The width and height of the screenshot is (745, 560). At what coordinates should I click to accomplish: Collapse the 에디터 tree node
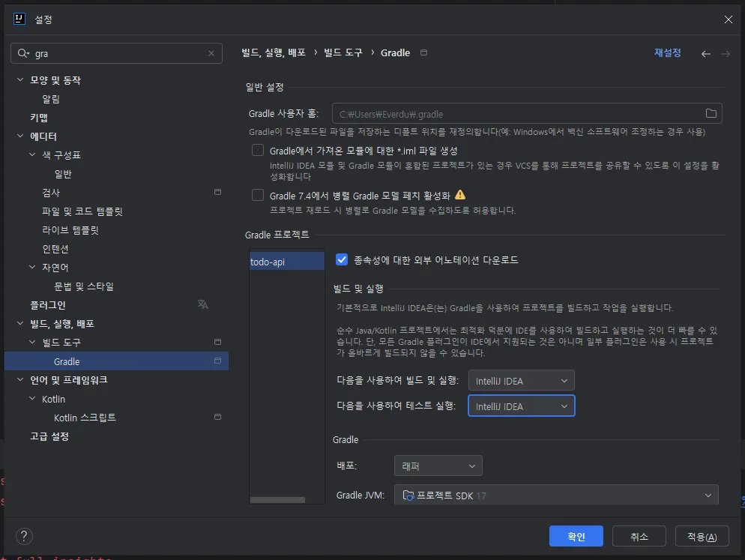[20, 136]
